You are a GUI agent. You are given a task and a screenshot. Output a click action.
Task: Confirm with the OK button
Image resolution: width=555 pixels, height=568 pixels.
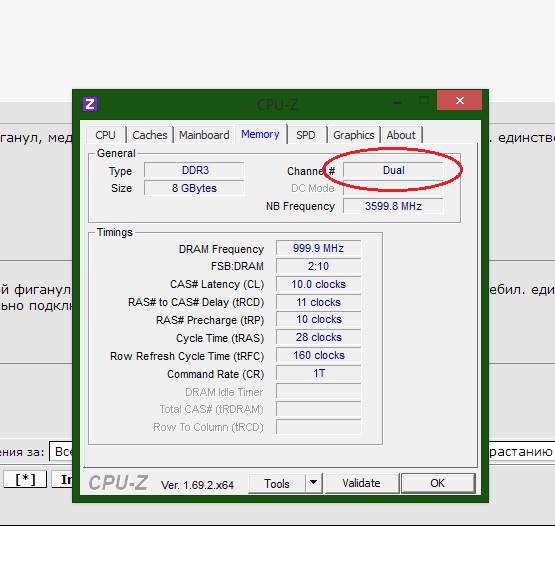[x=438, y=483]
